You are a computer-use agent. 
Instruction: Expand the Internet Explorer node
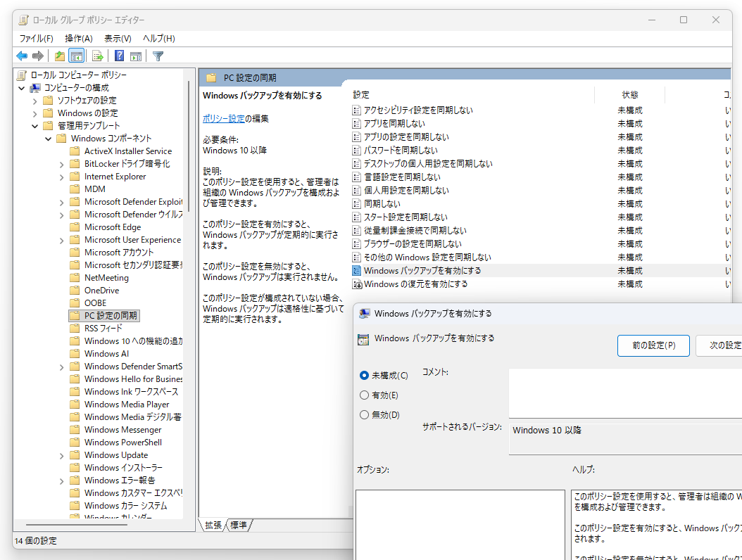pyautogui.click(x=61, y=177)
